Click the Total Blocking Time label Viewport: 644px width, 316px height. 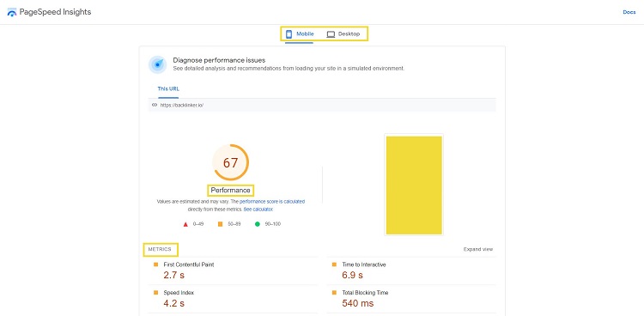[x=365, y=293]
